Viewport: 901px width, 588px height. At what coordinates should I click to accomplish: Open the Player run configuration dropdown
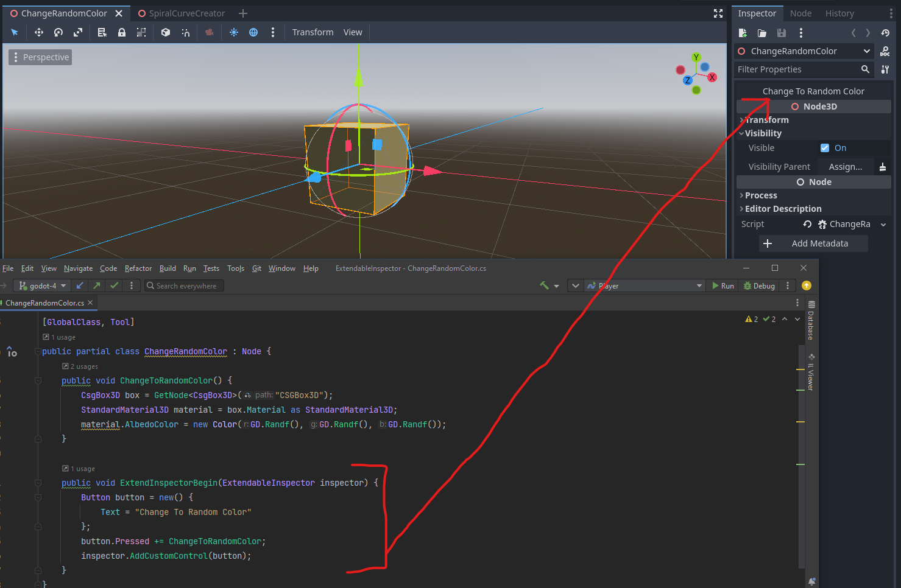(x=645, y=285)
